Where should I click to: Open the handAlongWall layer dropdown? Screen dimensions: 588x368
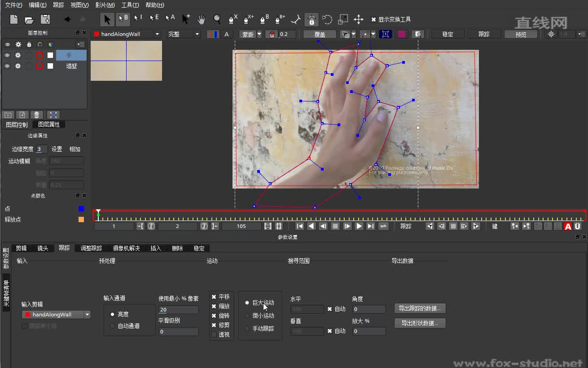point(157,34)
